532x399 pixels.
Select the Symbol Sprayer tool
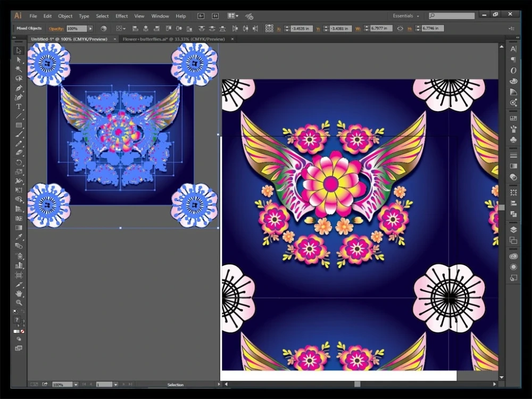[x=19, y=256]
